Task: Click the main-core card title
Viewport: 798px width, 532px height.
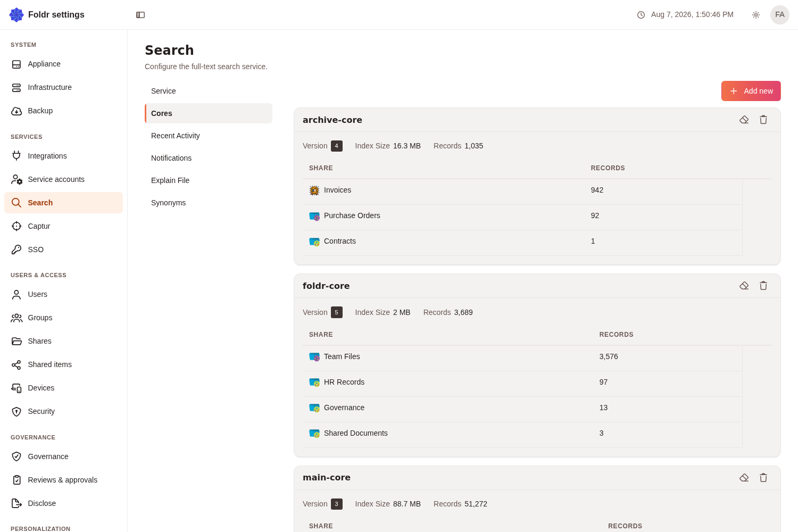Action: tap(327, 477)
